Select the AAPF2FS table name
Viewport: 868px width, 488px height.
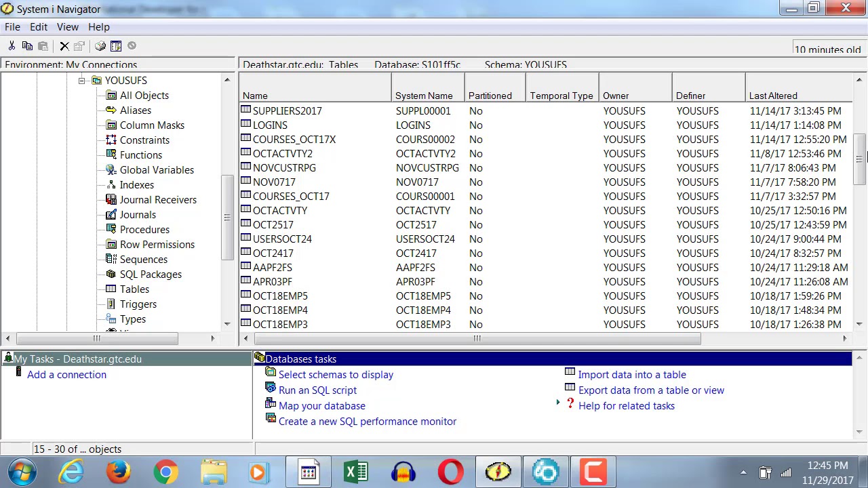(x=273, y=268)
